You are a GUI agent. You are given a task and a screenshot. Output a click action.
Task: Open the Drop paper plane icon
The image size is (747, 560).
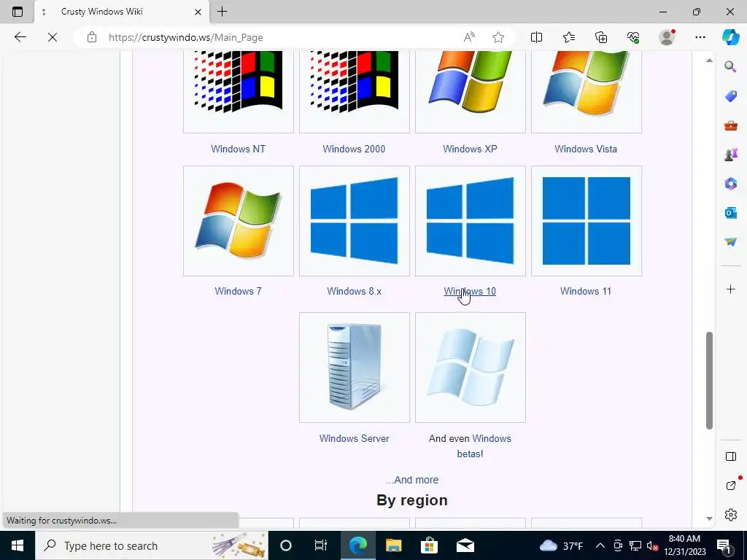[x=730, y=242]
